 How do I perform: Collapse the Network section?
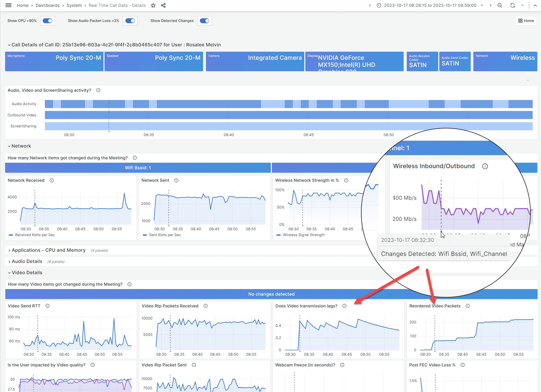(19, 146)
